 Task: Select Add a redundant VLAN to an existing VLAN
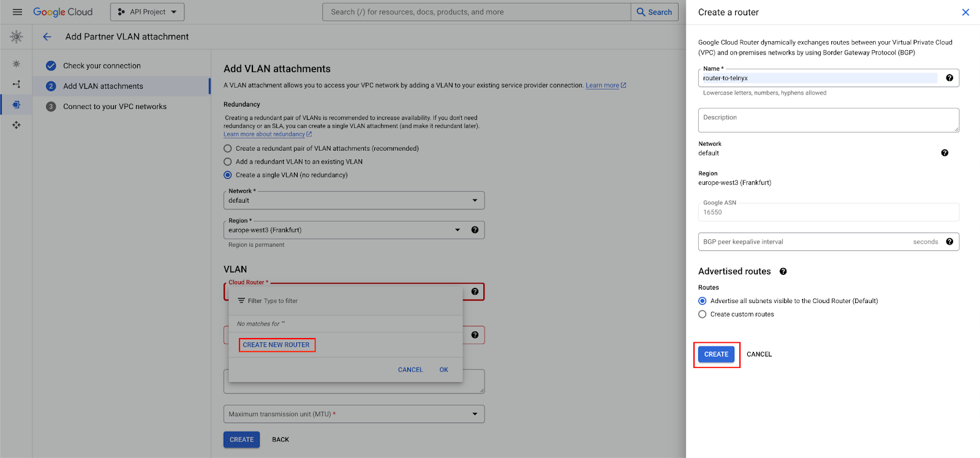tap(228, 162)
